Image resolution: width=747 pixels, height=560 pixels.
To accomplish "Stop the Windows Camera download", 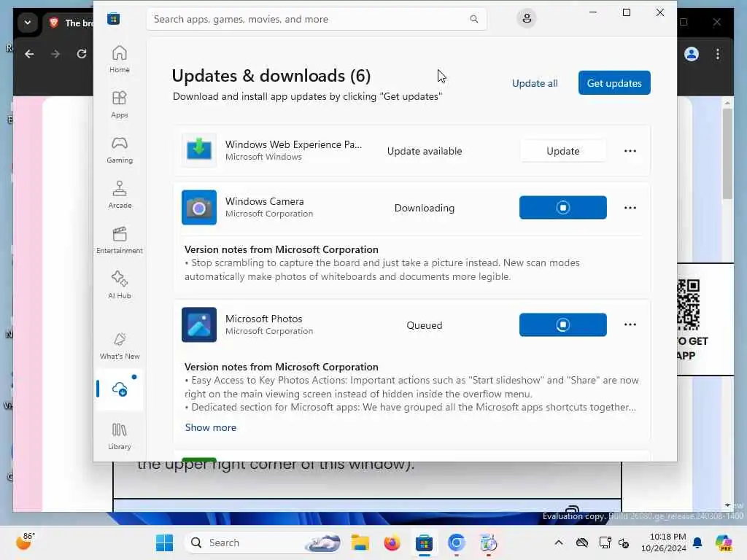I will coord(562,208).
